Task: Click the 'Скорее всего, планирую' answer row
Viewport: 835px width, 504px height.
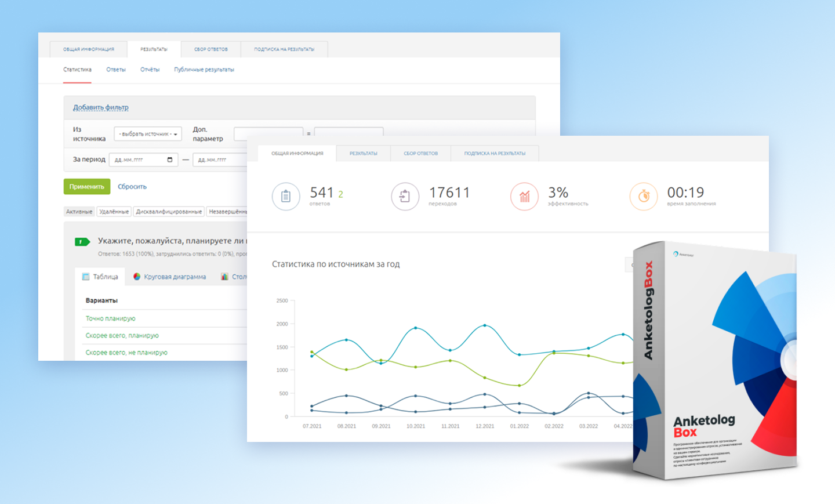Action: tap(122, 335)
